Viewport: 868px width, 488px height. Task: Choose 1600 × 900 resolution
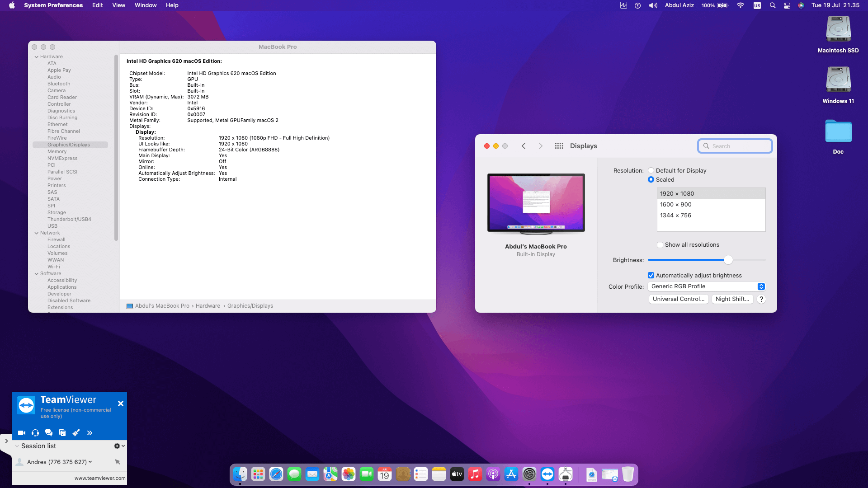click(711, 204)
